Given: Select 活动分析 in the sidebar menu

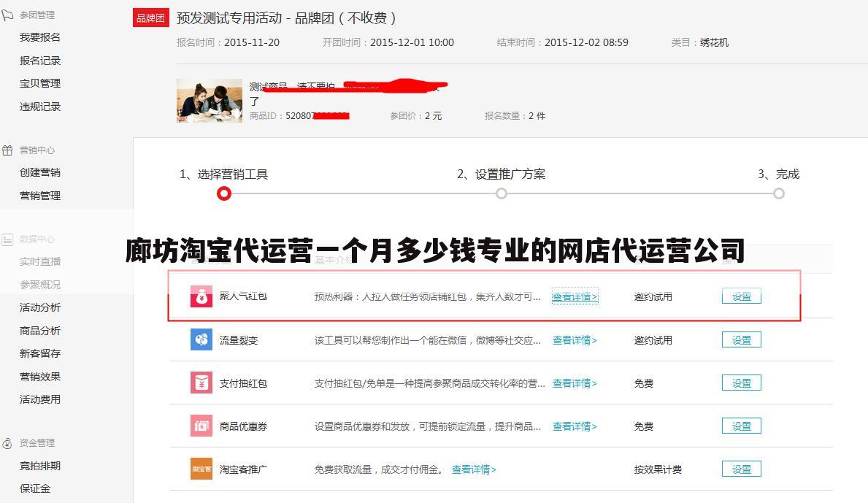Looking at the screenshot, I should coord(39,307).
